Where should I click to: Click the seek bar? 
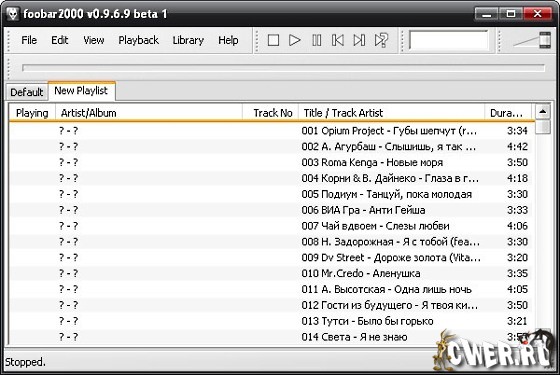click(283, 68)
